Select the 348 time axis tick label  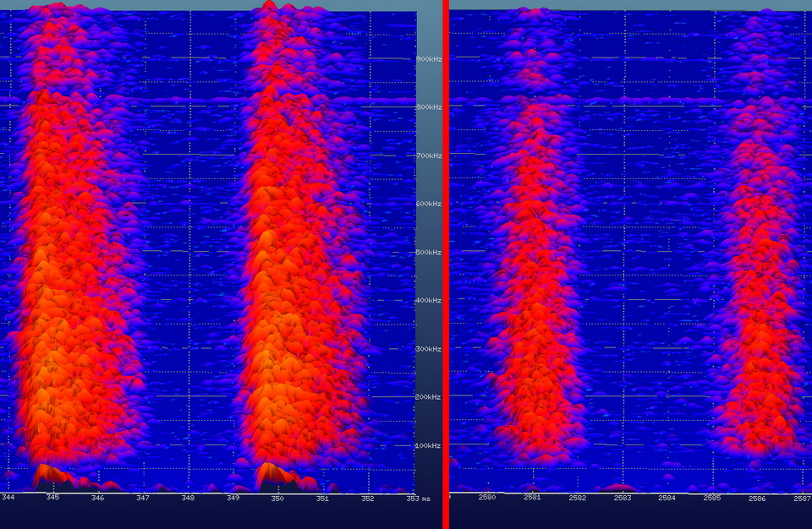click(188, 498)
